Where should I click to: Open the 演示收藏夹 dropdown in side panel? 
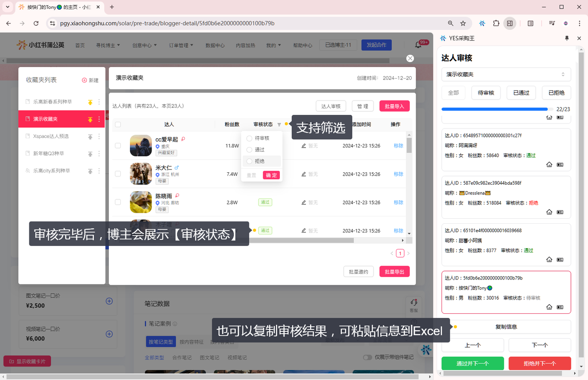tap(506, 74)
